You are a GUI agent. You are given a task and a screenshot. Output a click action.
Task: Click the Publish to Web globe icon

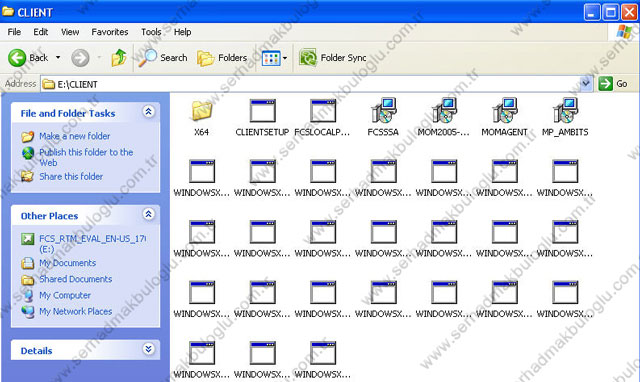(x=28, y=153)
